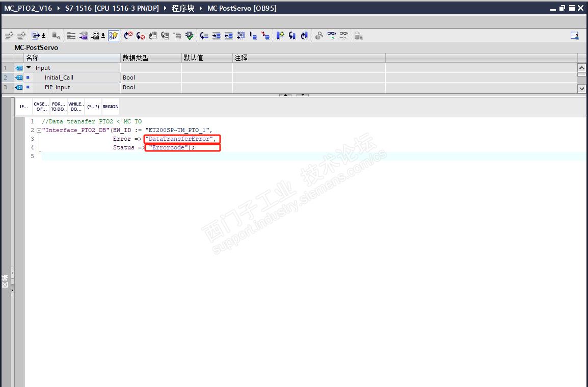The image size is (588, 387).
Task: Open the 区域 side panel tab
Action: coord(5,281)
